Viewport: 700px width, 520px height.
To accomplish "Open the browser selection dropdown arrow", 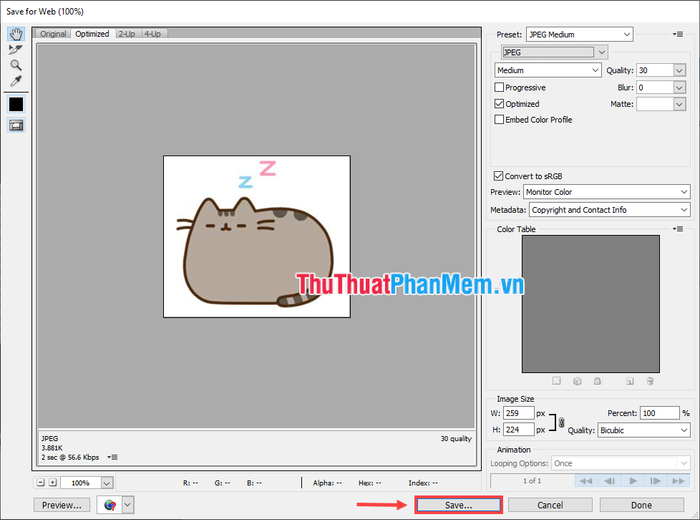I will 128,505.
